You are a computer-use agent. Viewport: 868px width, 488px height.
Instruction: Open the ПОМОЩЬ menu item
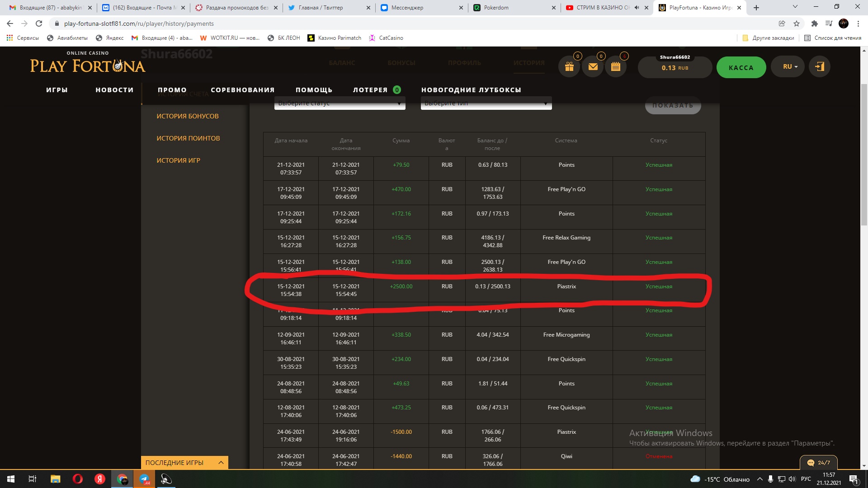[314, 90]
